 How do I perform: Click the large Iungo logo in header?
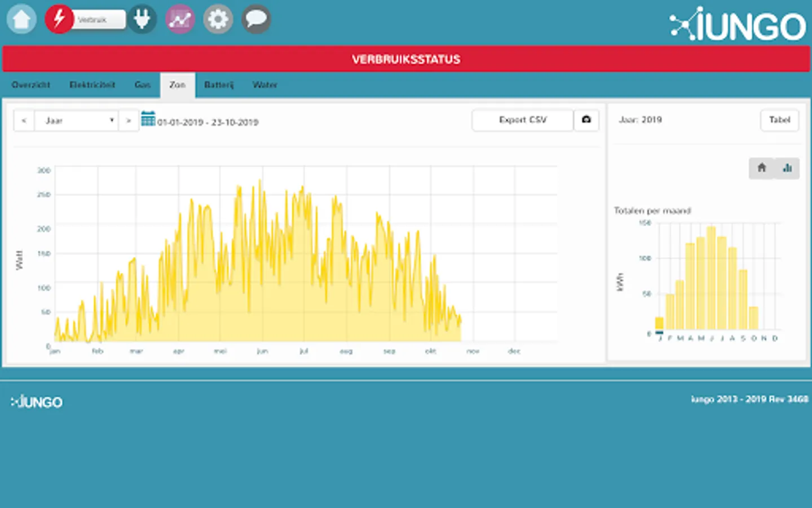(738, 24)
